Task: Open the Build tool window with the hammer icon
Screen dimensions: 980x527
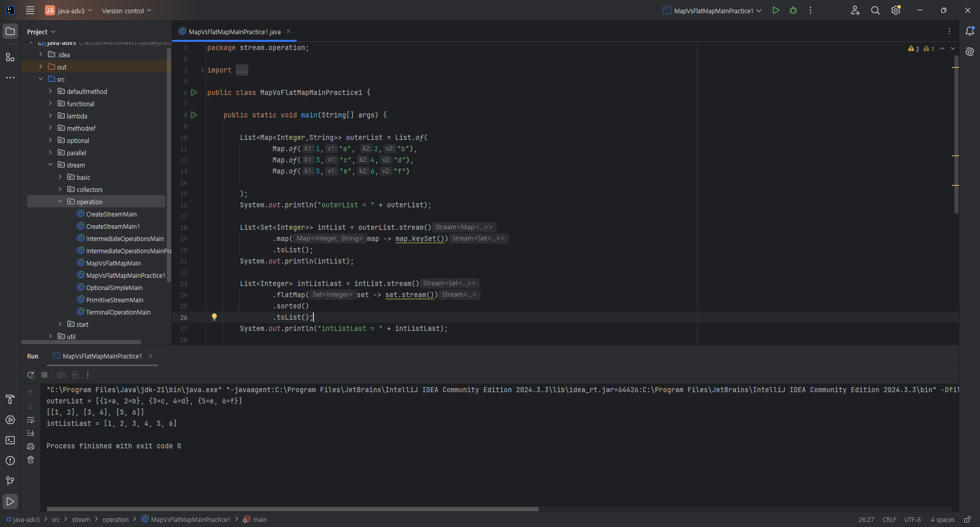Action: pos(10,399)
